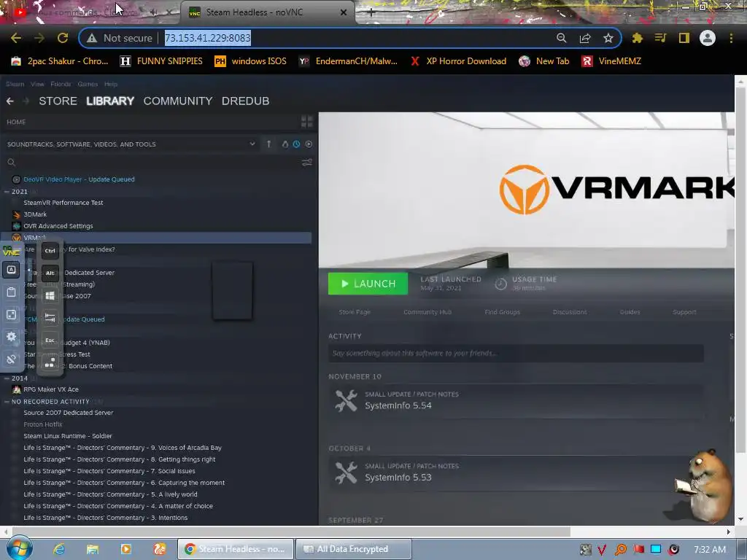This screenshot has width=747, height=560.
Task: Open All Data Encrypted taskbar window
Action: click(353, 549)
